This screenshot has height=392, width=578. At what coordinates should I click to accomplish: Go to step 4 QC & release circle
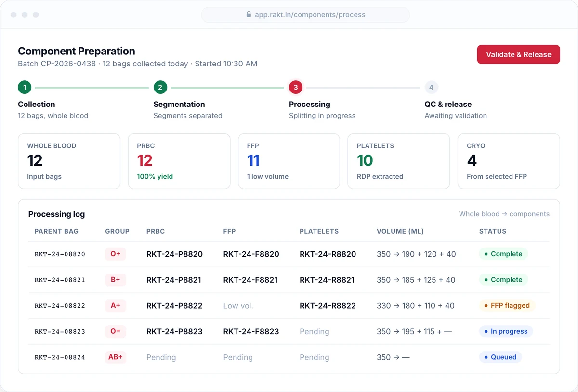click(x=431, y=87)
